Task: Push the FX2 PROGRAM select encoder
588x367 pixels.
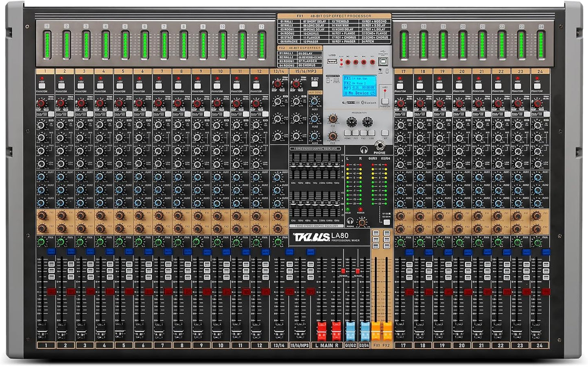Action: 367,122
